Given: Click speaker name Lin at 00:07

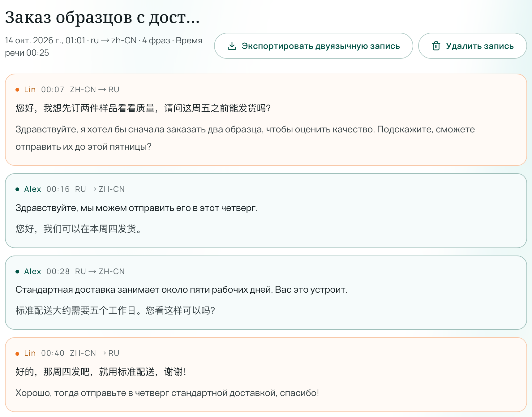Looking at the screenshot, I should click(x=30, y=89).
